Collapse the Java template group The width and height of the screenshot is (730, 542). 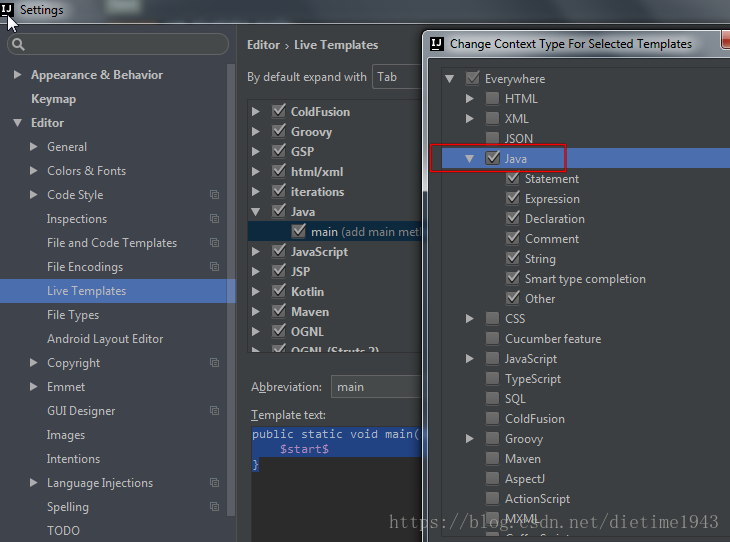tap(256, 211)
